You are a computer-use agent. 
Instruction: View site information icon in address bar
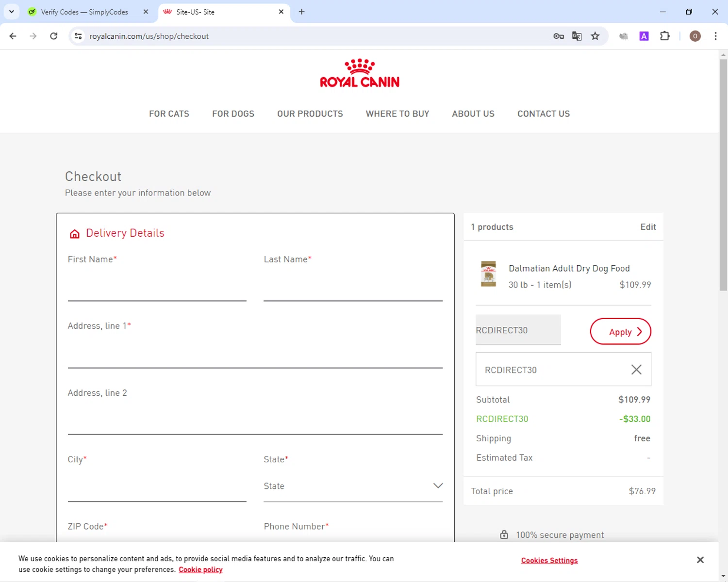(78, 36)
